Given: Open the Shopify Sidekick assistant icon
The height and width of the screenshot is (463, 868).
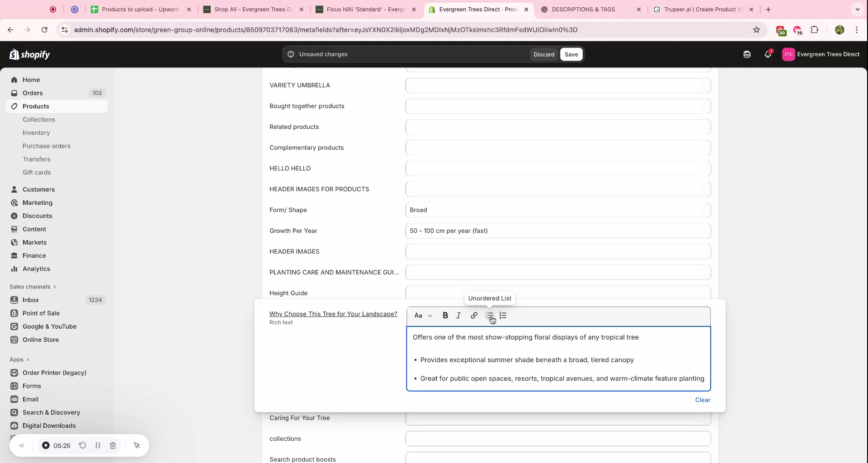Looking at the screenshot, I should pyautogui.click(x=747, y=54).
